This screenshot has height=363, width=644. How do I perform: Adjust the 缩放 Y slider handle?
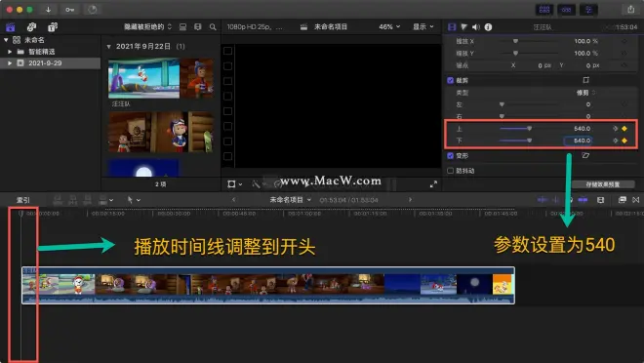point(515,53)
